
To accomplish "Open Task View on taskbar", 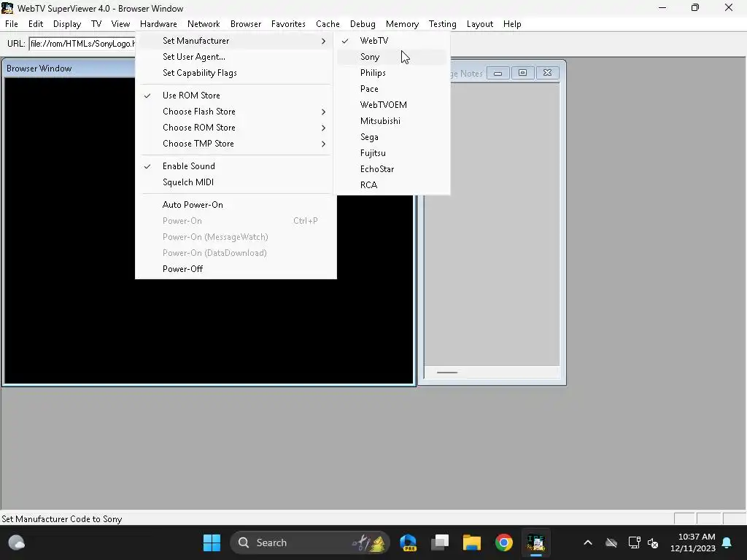I will 440,542.
